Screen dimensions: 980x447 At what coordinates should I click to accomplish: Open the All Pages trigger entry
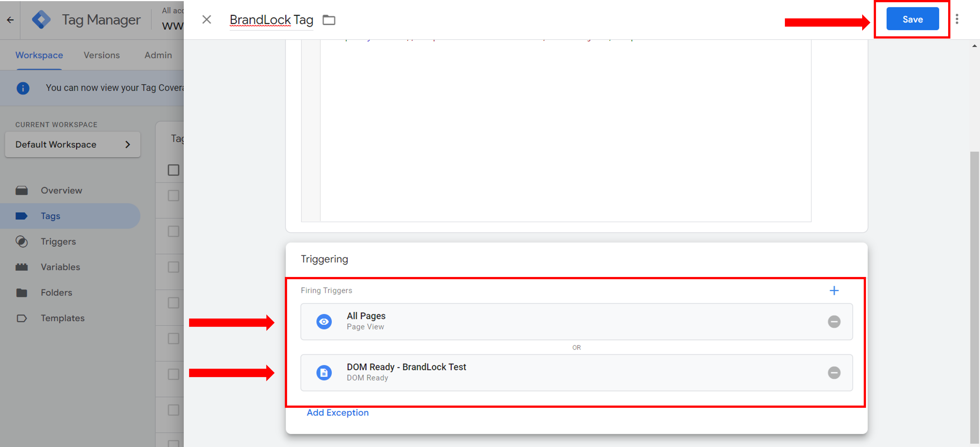[576, 322]
